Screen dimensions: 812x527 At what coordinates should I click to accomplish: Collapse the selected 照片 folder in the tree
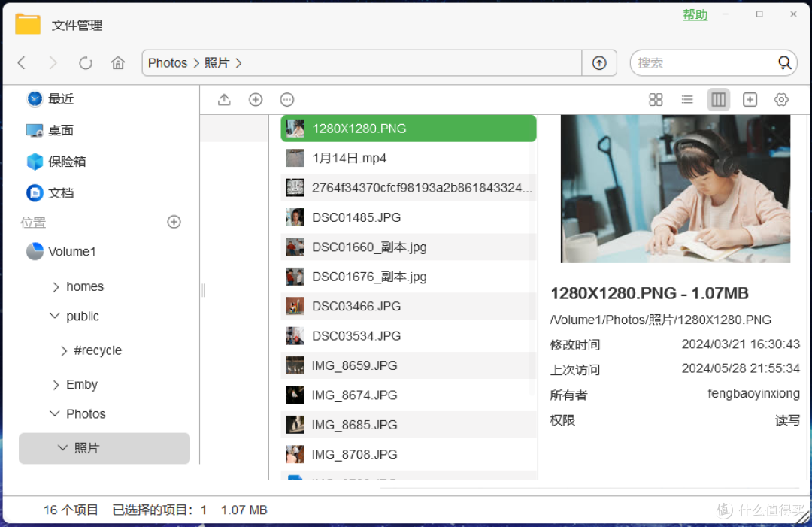pos(62,448)
